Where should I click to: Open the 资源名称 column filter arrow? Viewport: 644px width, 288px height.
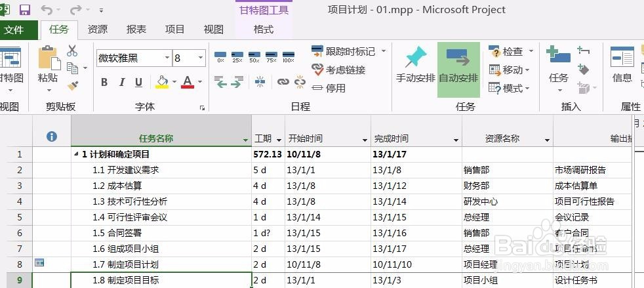pos(547,140)
